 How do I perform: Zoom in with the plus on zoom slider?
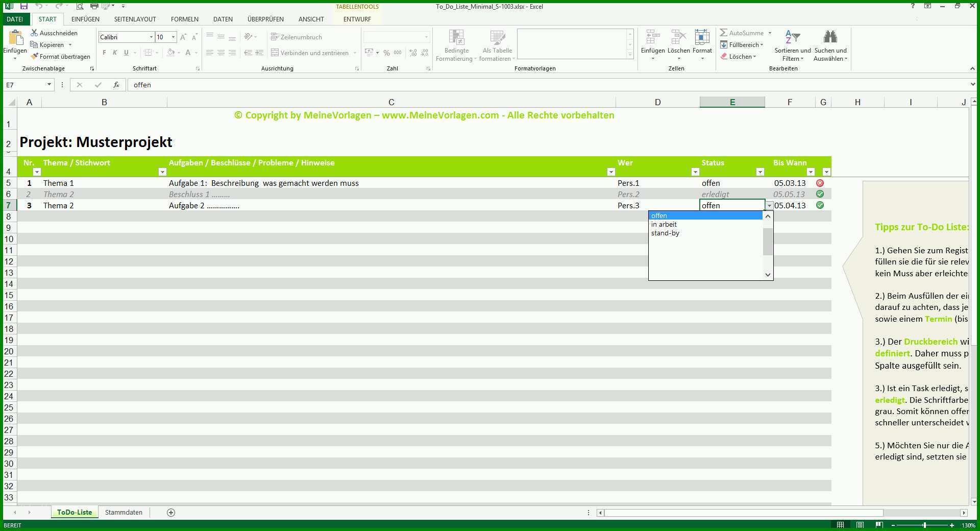952,525
